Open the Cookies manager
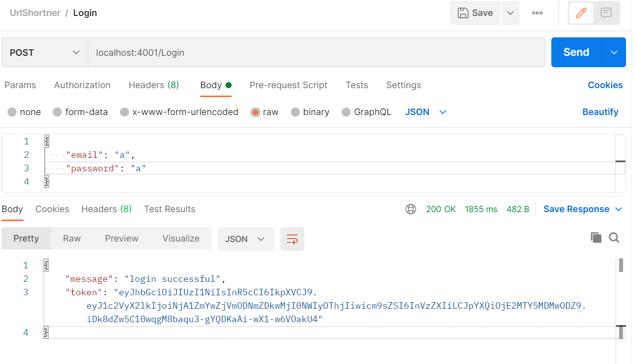 pos(605,85)
